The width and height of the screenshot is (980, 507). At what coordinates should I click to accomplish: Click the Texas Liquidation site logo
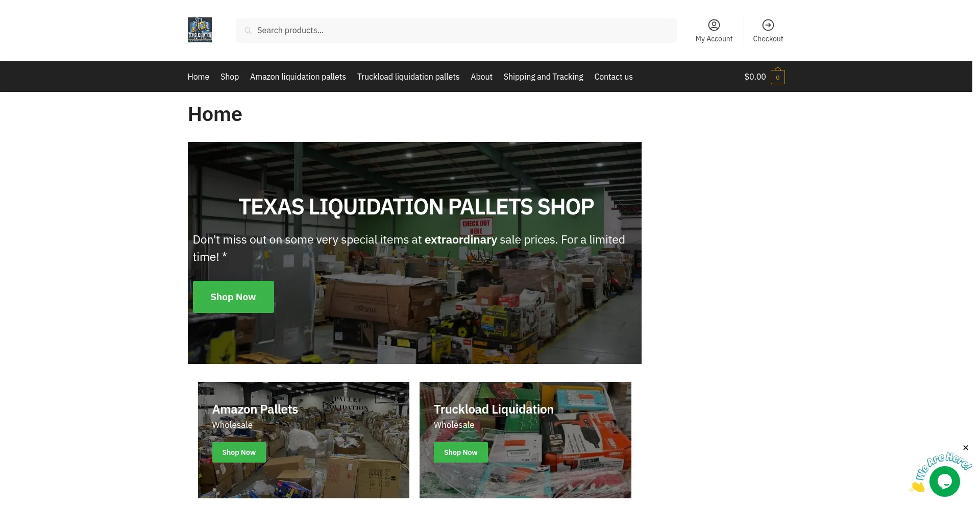(x=200, y=30)
